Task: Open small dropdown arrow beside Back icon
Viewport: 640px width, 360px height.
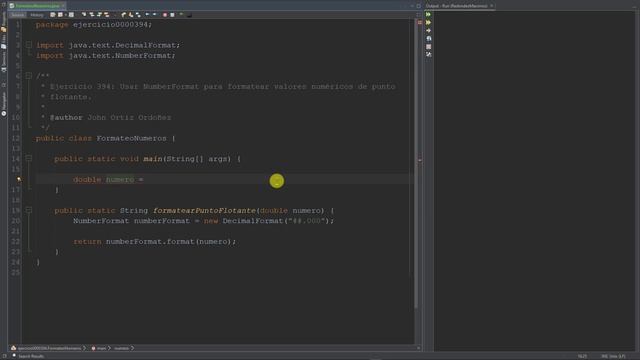Action: [x=66, y=15]
